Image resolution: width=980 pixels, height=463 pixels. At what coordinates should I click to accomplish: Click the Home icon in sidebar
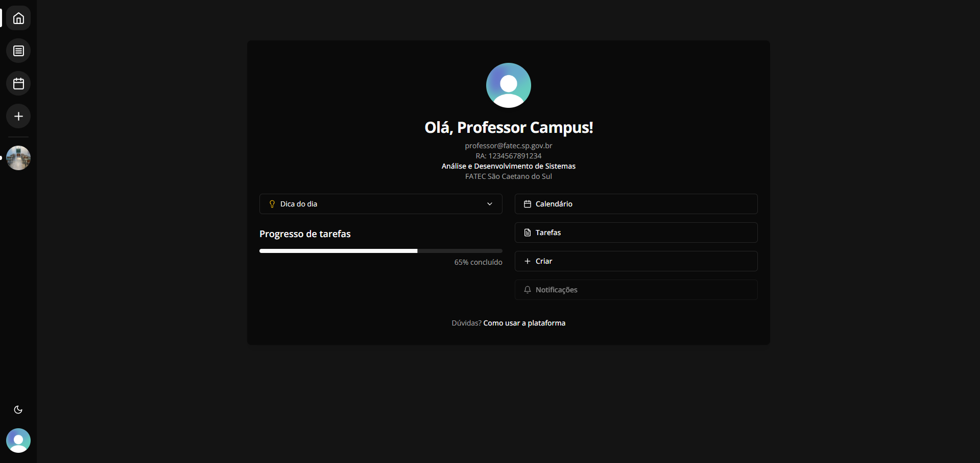[18, 18]
